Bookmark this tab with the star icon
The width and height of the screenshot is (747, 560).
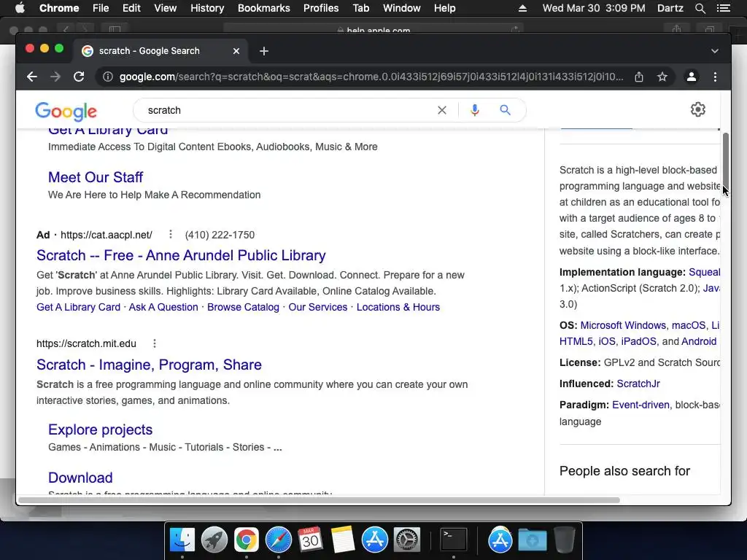[662, 77]
